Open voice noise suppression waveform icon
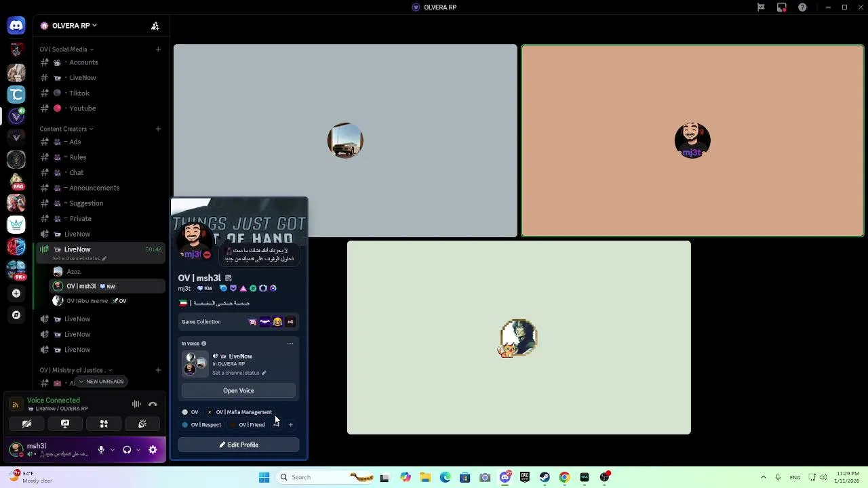The image size is (868, 488). pyautogui.click(x=136, y=404)
